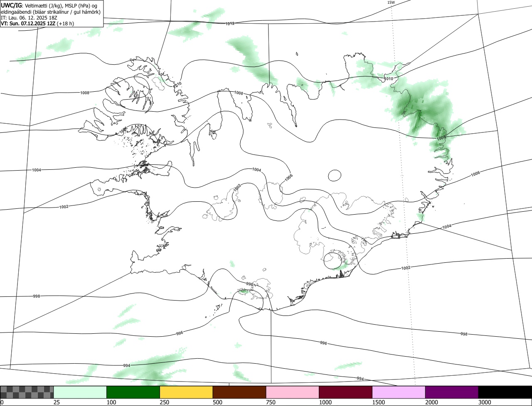Click the 1012 isobar label

230,24
